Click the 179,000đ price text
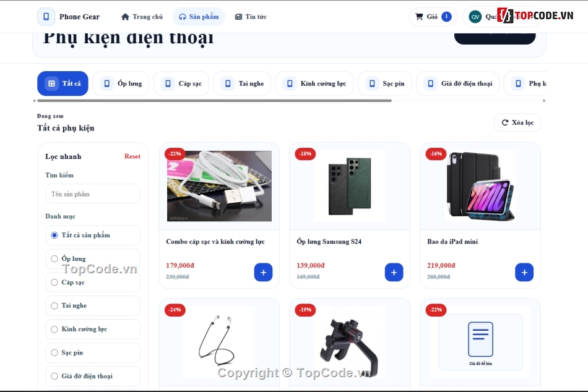Viewport: 588px width, 392px height. click(x=180, y=265)
